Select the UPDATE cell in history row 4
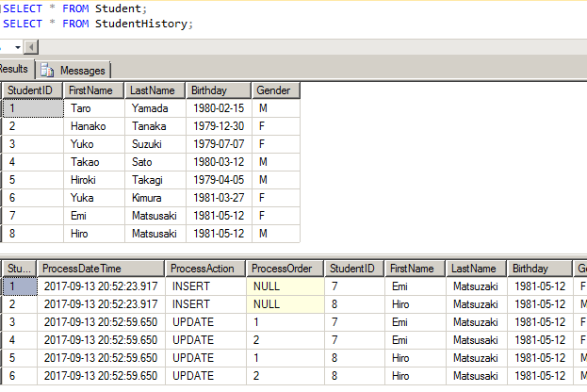This screenshot has height=392, width=587. (205, 340)
